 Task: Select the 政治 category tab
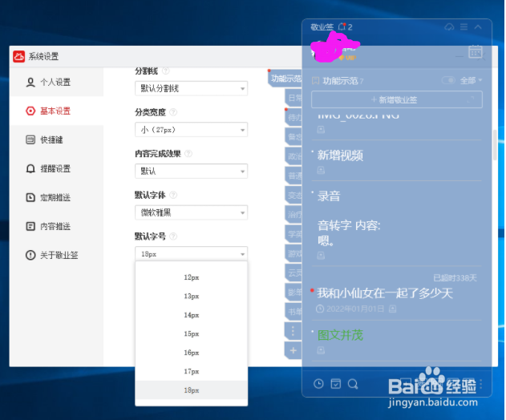[293, 156]
